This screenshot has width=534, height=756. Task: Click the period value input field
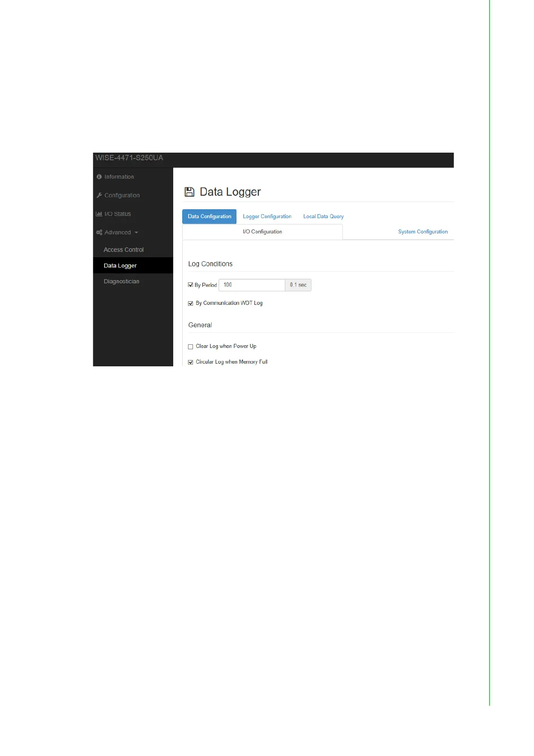click(251, 285)
